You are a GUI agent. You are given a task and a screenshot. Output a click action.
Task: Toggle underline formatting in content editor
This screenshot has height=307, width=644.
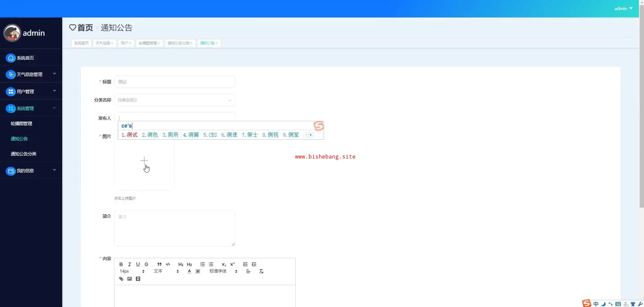(138, 264)
